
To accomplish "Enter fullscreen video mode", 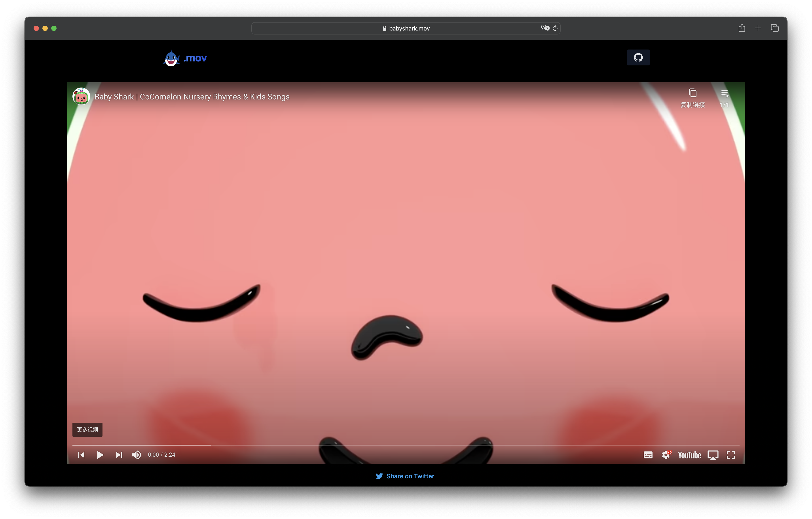I will [731, 455].
